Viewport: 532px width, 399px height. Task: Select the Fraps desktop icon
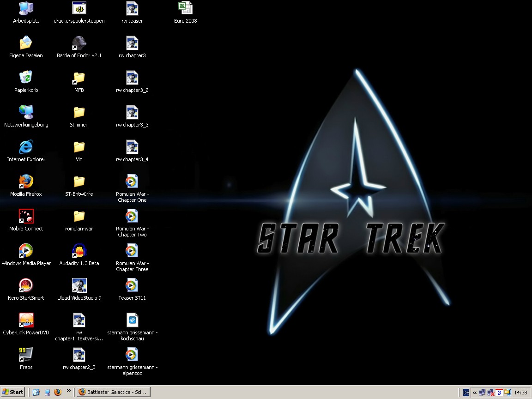tap(26, 355)
